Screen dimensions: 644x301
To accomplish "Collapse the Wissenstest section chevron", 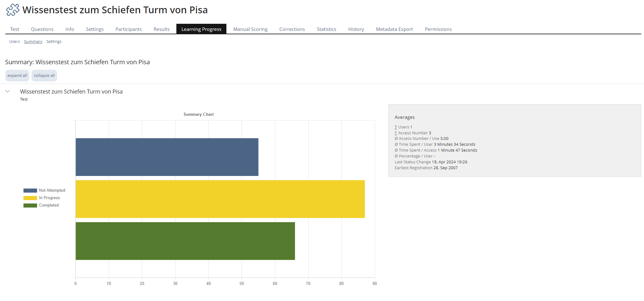I will [x=8, y=91].
